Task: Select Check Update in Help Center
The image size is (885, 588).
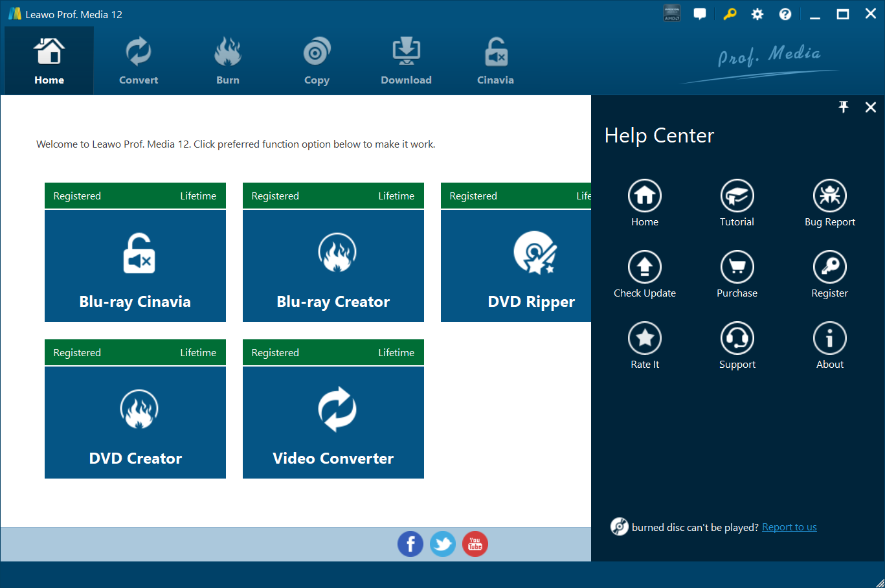Action: 644,267
